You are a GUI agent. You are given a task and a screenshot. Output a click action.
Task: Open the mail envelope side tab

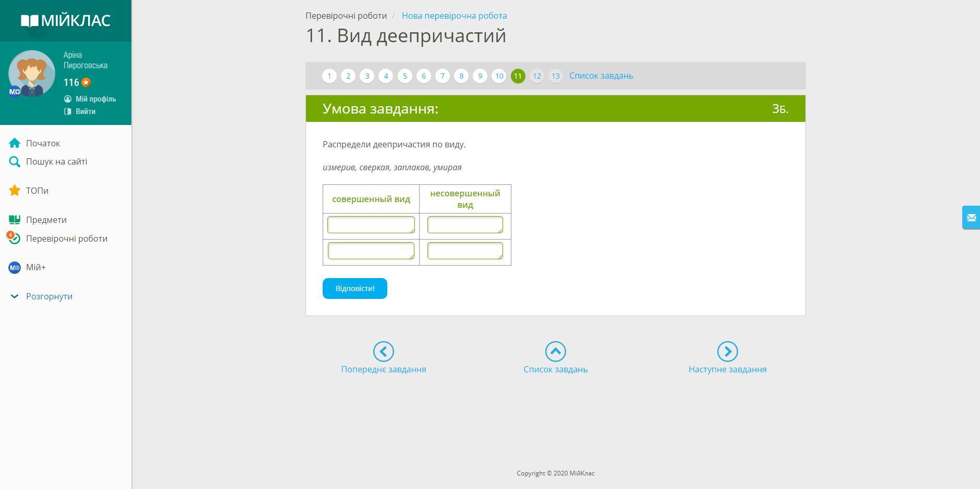pyautogui.click(x=971, y=218)
